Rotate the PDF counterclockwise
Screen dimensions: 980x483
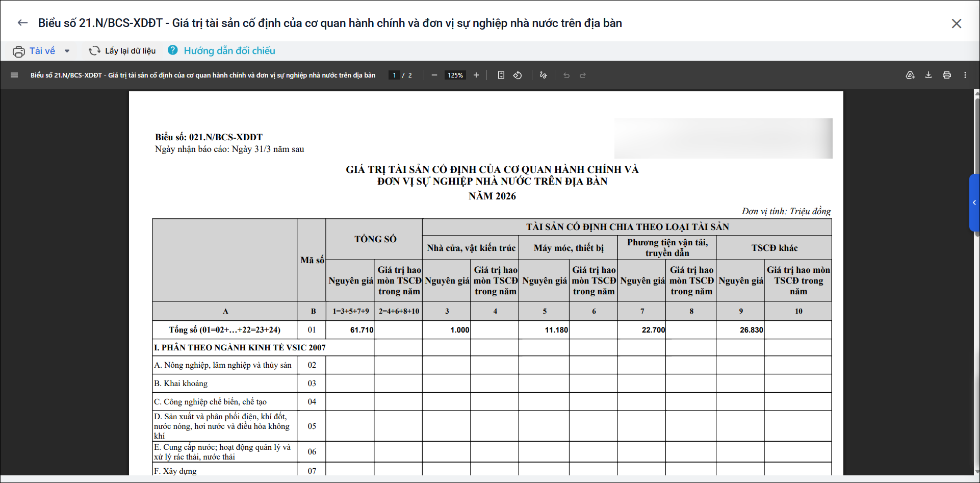point(518,75)
